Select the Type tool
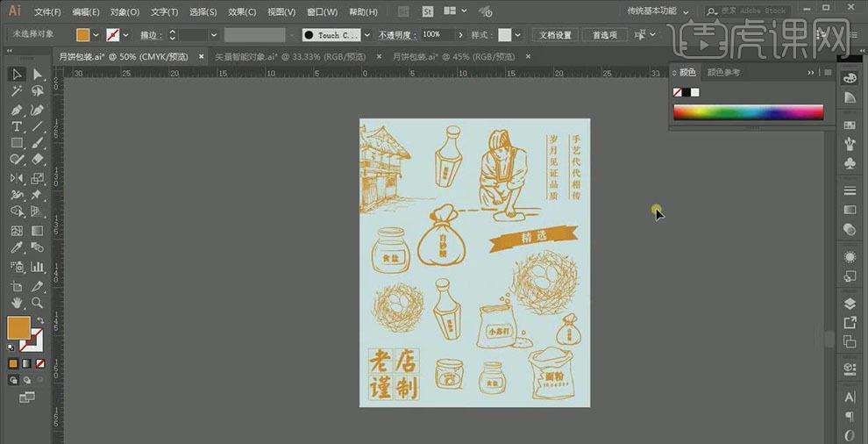Screen dimensions: 868x444 coord(17,127)
